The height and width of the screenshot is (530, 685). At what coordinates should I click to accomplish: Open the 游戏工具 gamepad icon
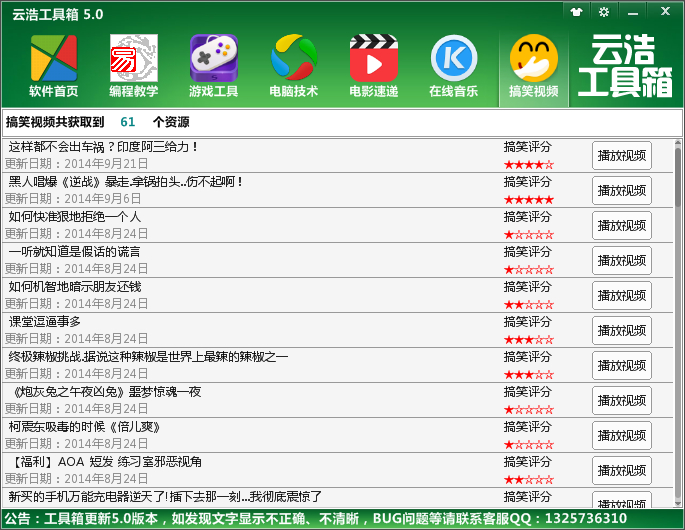pos(214,66)
